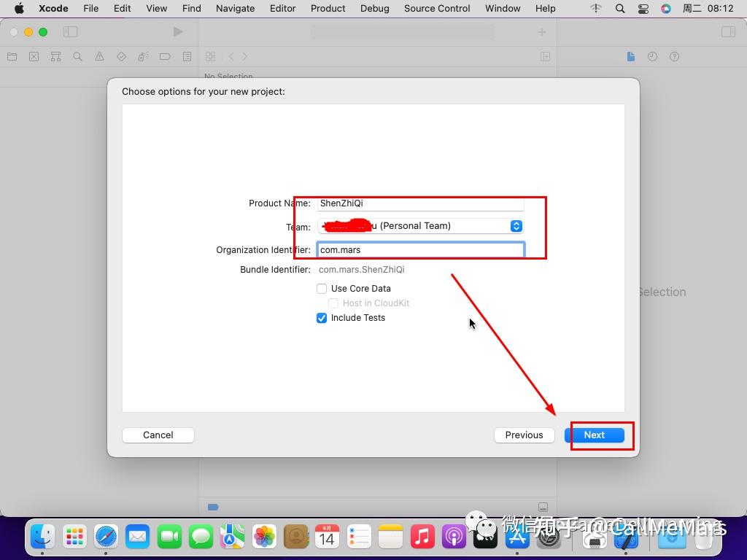Open the View menu
Image resolution: width=747 pixels, height=560 pixels.
point(156,8)
